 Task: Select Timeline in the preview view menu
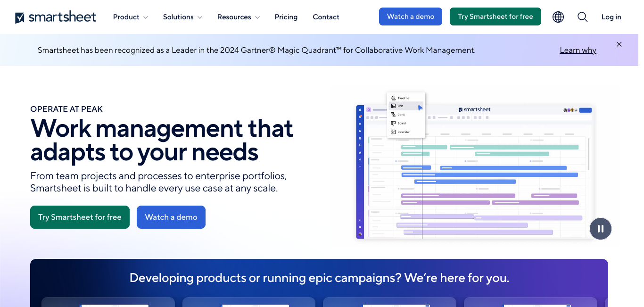(403, 98)
